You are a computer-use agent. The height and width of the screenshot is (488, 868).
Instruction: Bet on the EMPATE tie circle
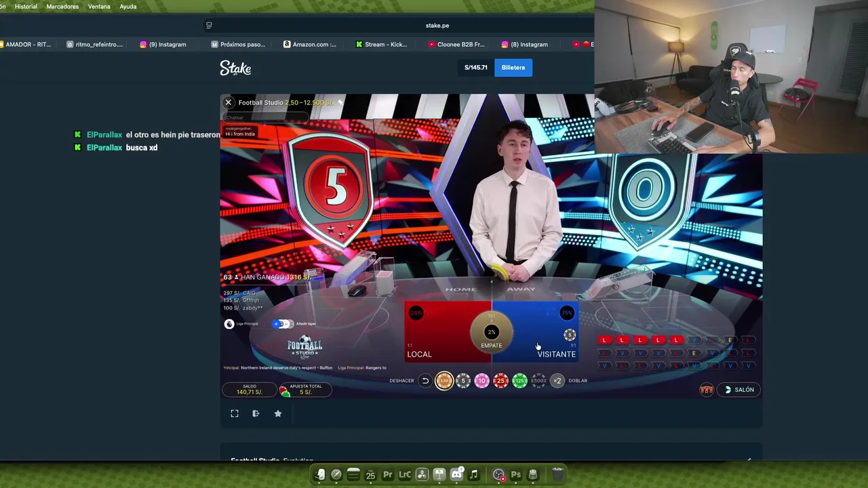pyautogui.click(x=492, y=332)
